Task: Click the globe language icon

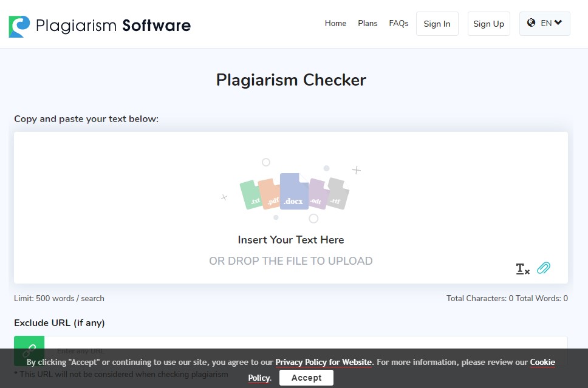Action: [531, 23]
